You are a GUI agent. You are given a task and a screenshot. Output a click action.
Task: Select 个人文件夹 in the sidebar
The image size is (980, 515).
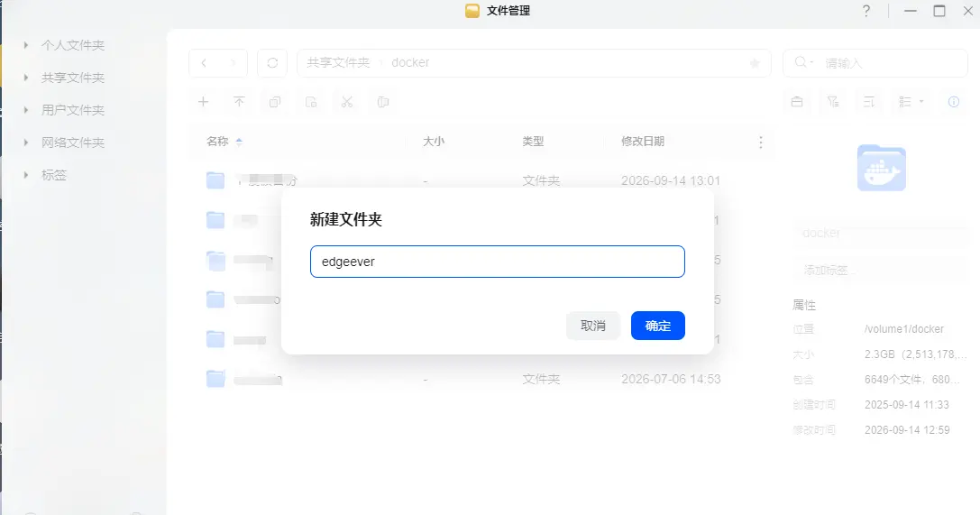(72, 45)
